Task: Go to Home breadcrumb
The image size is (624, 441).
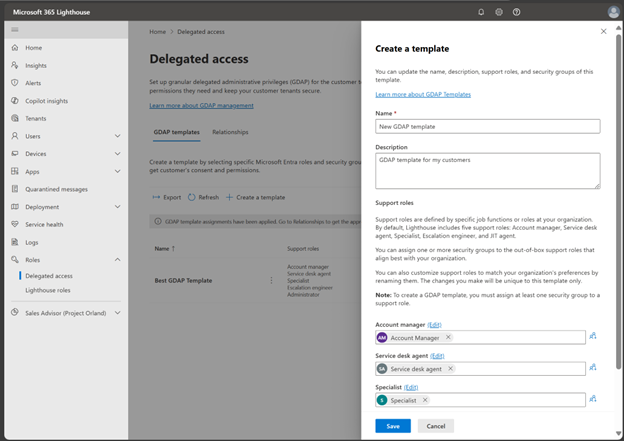Action: click(158, 32)
